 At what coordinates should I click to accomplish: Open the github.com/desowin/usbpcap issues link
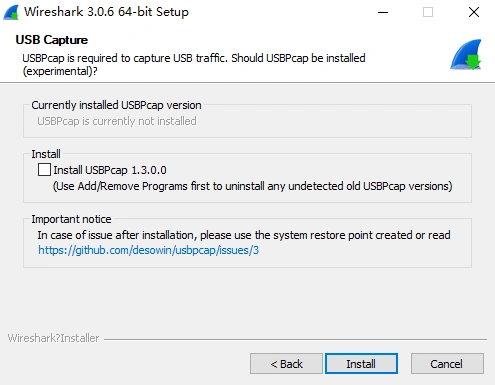point(148,250)
